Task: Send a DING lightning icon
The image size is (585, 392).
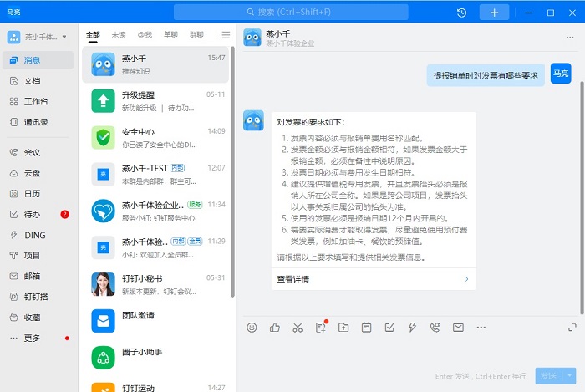Action: (412, 328)
